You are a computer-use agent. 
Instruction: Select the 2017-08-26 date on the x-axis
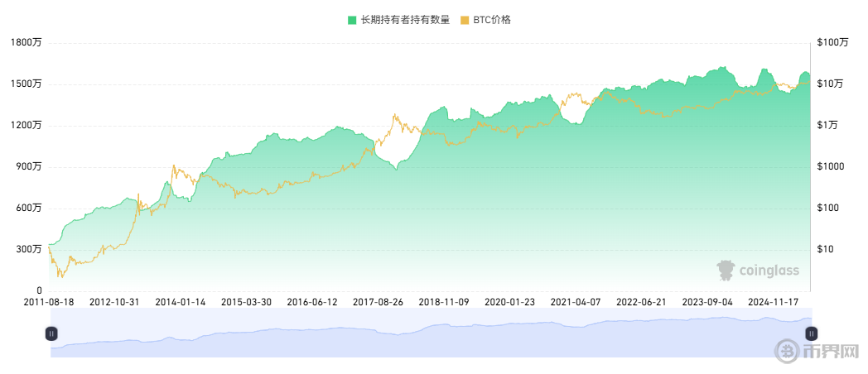click(378, 303)
